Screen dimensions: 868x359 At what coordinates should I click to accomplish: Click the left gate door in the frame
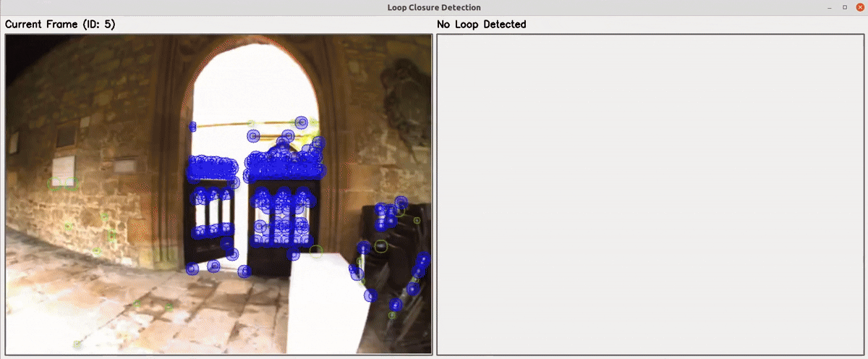click(210, 217)
